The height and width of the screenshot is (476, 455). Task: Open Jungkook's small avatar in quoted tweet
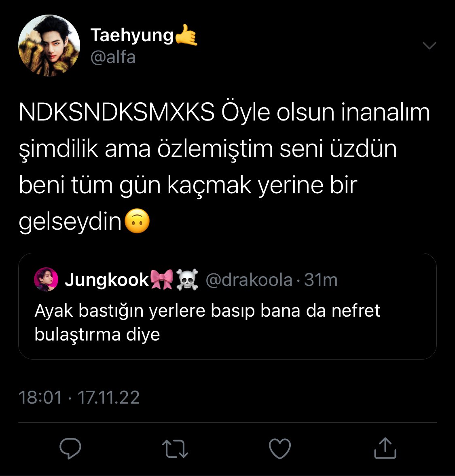[46, 279]
